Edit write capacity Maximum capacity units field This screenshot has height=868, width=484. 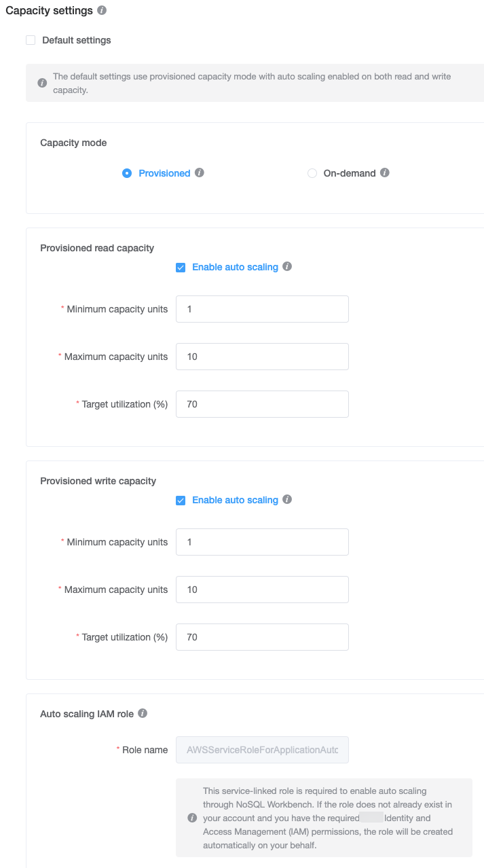coord(262,590)
